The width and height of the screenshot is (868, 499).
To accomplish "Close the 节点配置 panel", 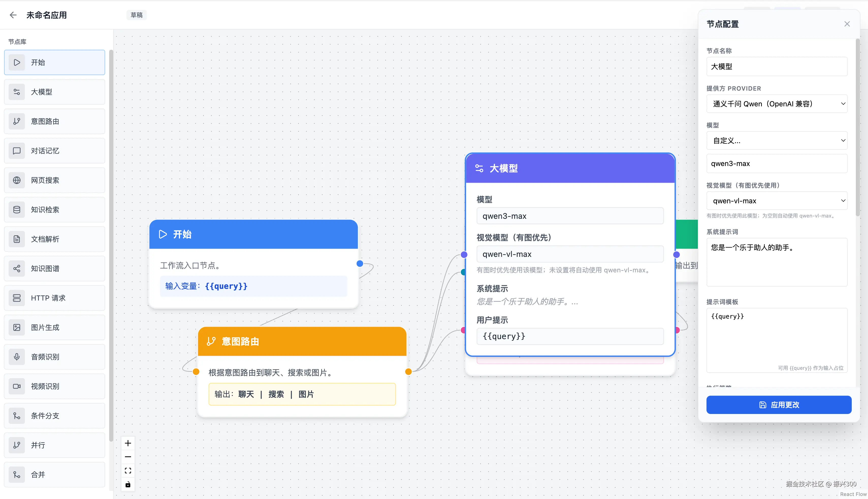I will coord(847,24).
